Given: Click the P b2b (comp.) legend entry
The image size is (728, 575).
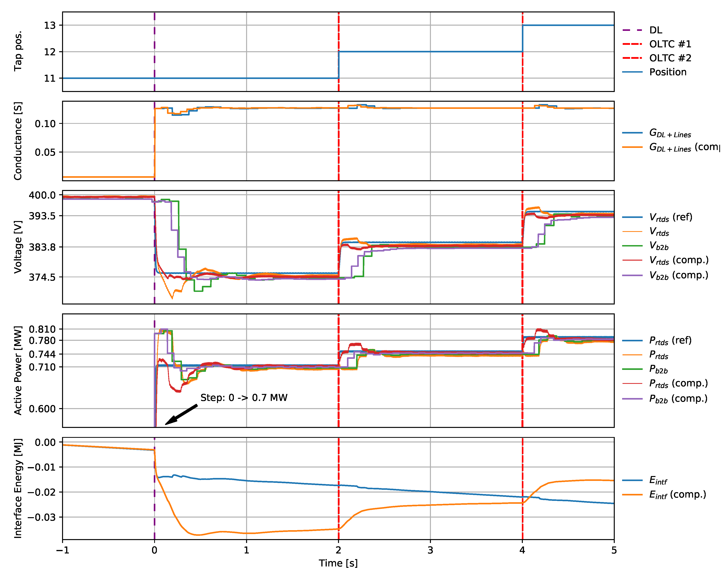Looking at the screenshot, I should click(678, 399).
